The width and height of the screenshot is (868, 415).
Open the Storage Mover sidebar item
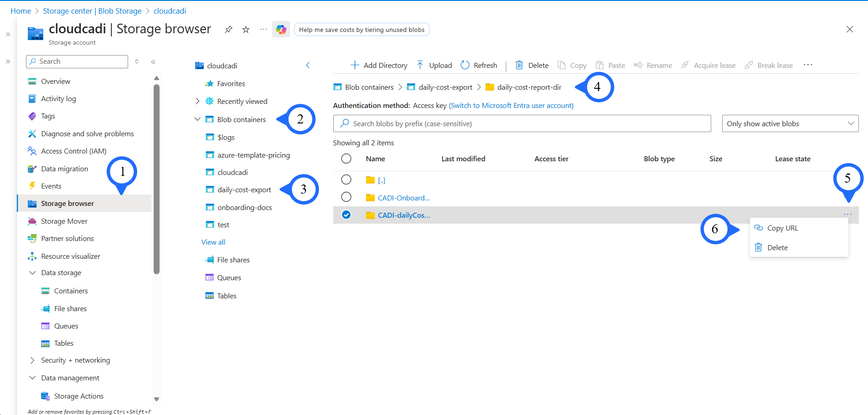click(x=64, y=221)
